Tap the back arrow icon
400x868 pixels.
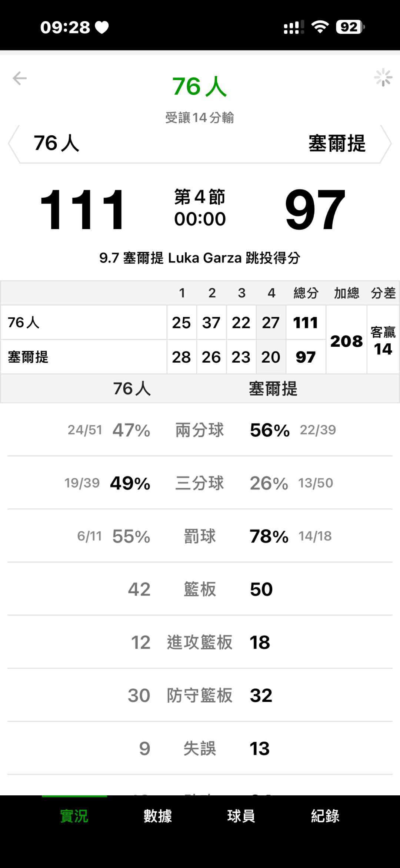(20, 78)
